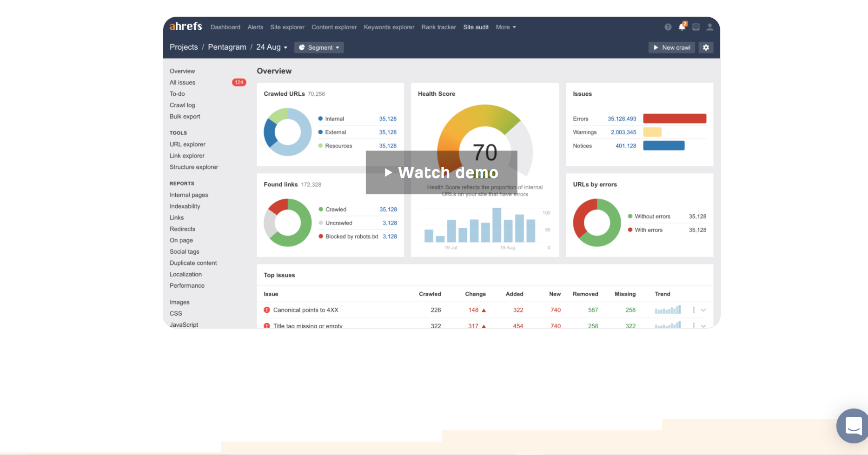This screenshot has width=868, height=455.
Task: Open the help question mark icon
Action: 668,27
